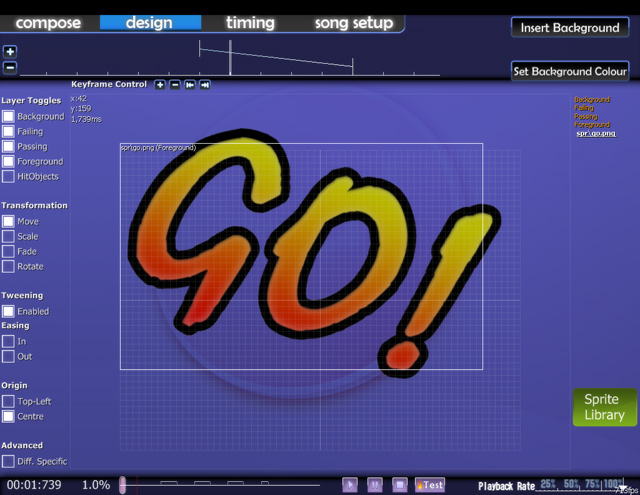
Task: Remove keyframe with Keyframe Control minus
Action: [175, 85]
